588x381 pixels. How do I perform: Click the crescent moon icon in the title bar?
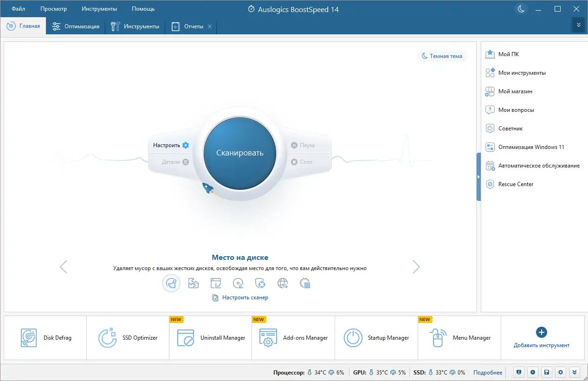click(521, 9)
